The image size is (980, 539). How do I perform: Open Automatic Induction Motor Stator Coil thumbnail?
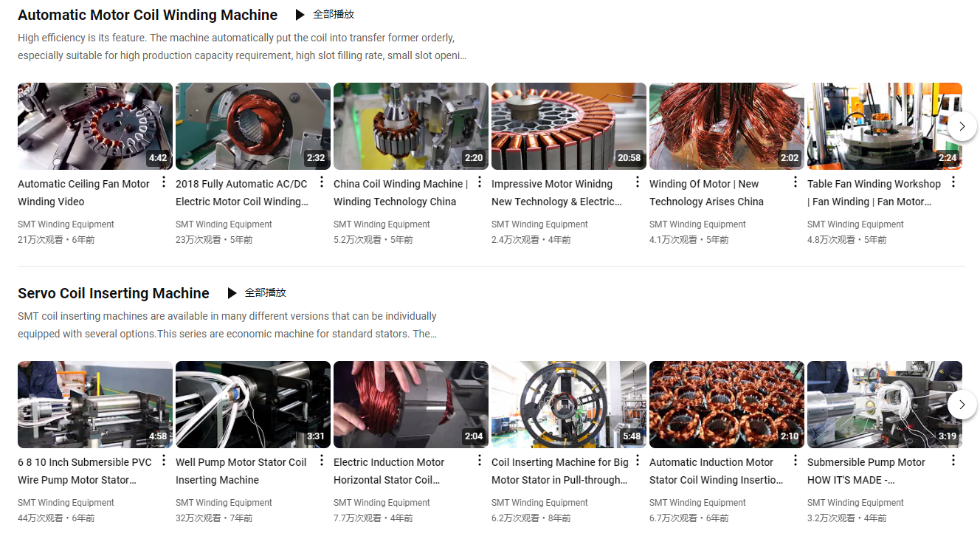[x=726, y=405]
